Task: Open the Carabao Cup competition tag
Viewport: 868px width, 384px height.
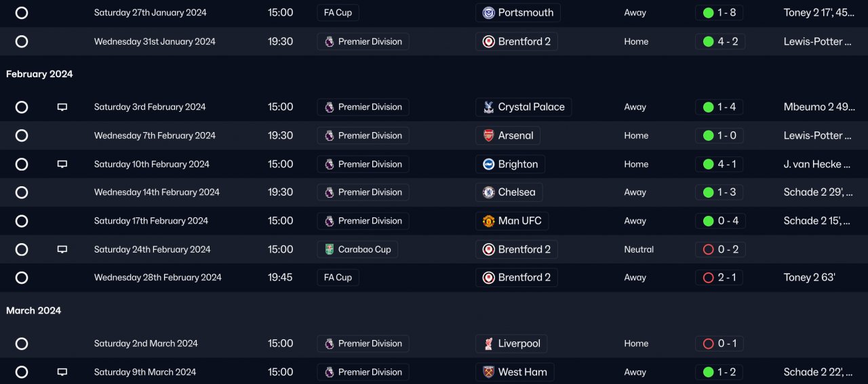Action: [x=357, y=249]
